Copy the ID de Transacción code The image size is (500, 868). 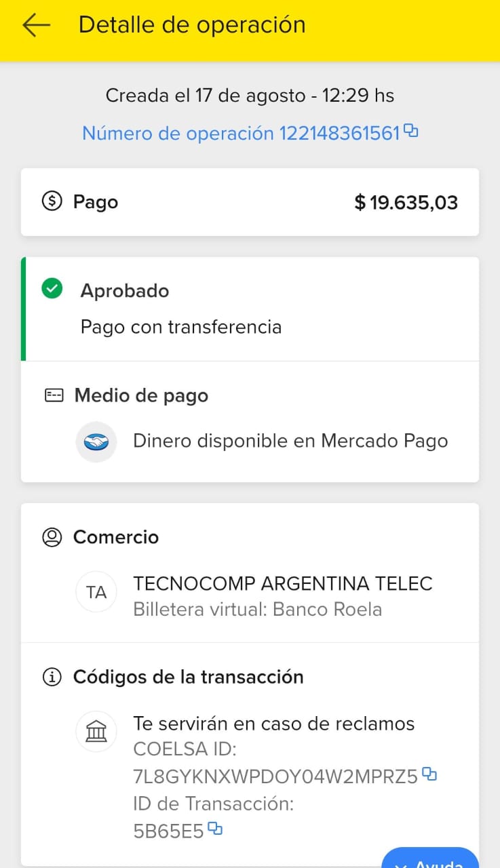coord(215,828)
